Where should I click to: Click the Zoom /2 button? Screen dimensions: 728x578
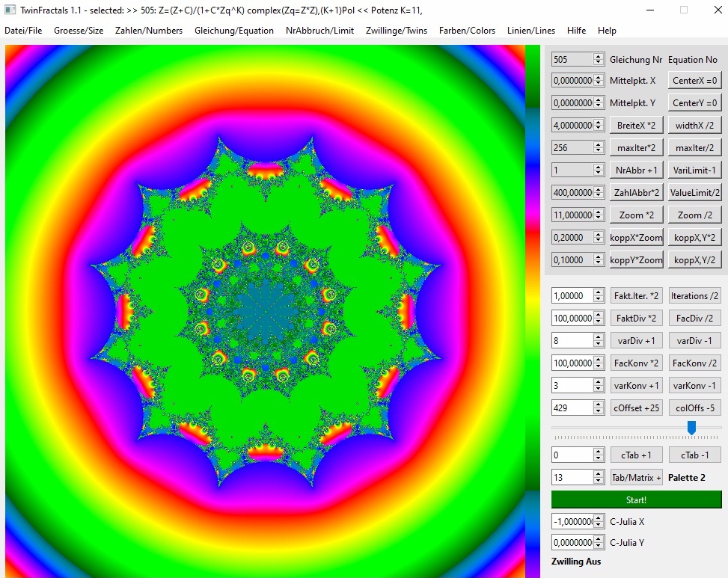pyautogui.click(x=694, y=215)
